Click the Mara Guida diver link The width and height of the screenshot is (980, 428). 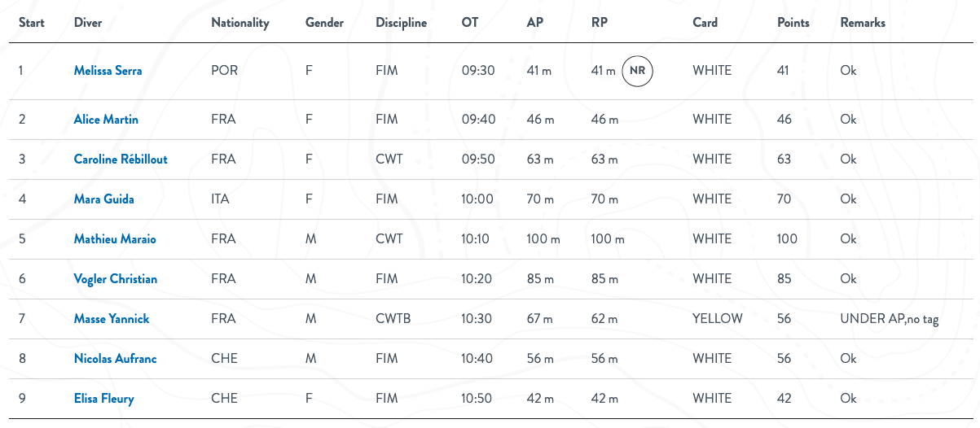click(x=104, y=199)
